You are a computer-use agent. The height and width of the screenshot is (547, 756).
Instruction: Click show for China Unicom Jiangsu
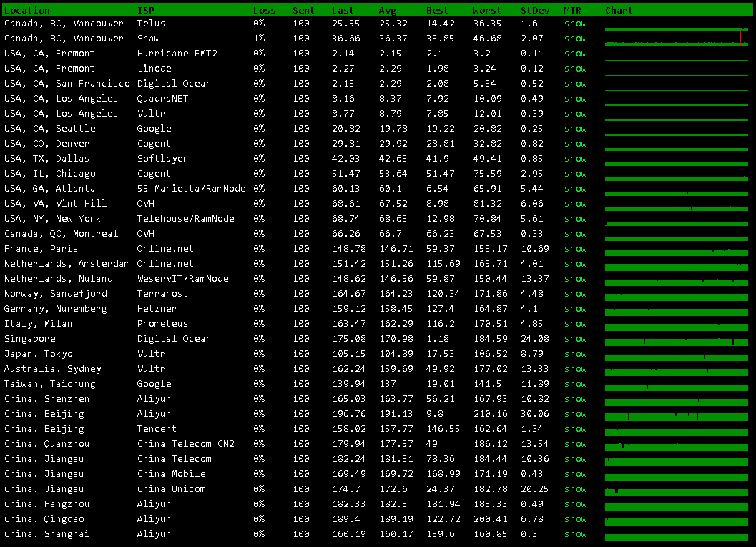tap(575, 488)
